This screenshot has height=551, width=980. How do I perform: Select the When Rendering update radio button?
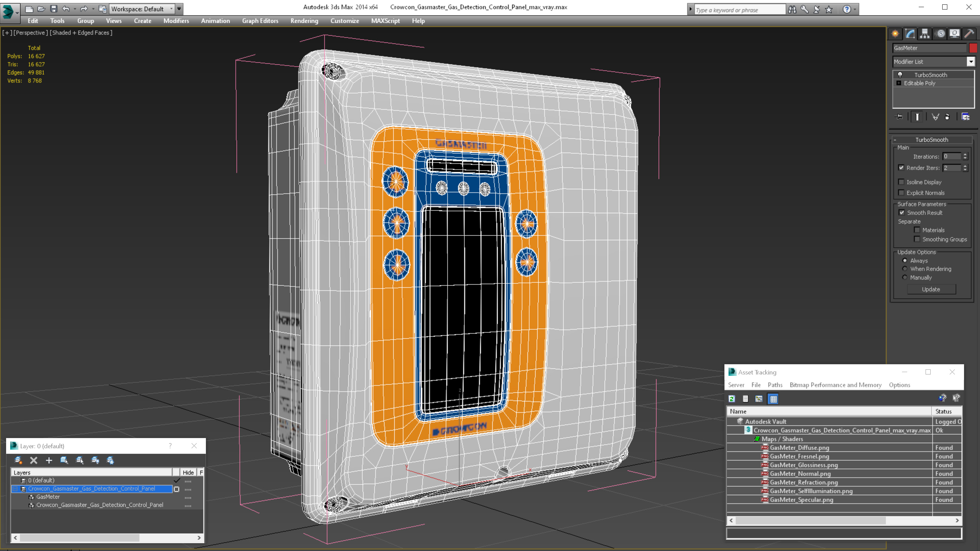pos(905,269)
